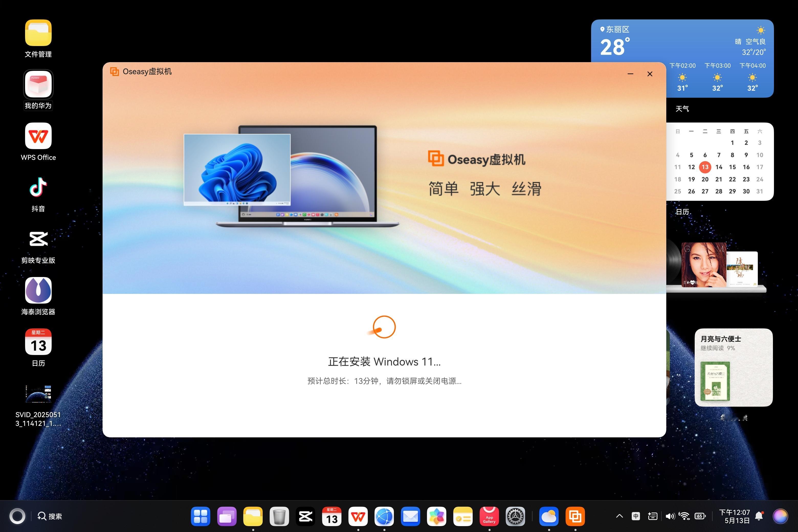Open the app launcher grid in dock
The width and height of the screenshot is (798, 532).
point(201,516)
